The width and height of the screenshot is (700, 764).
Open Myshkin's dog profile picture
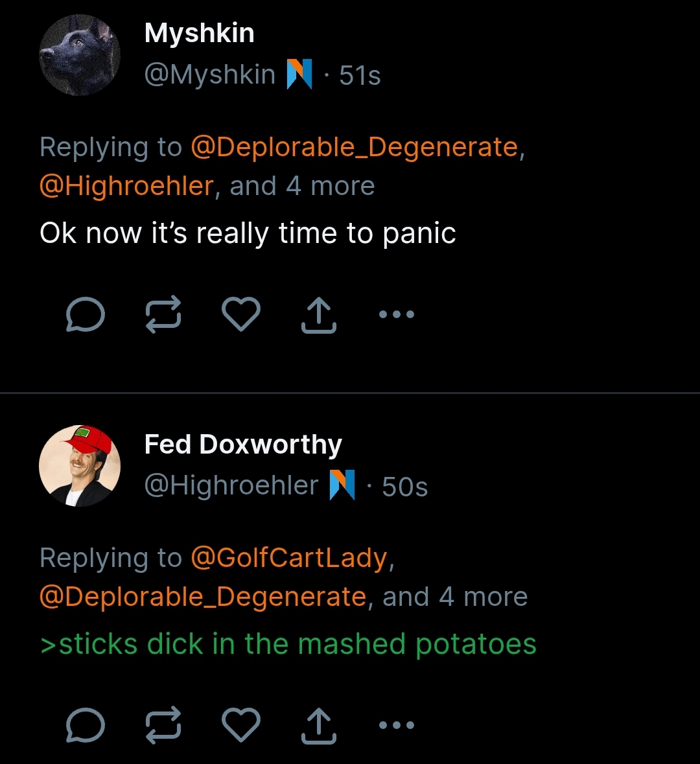tap(80, 55)
